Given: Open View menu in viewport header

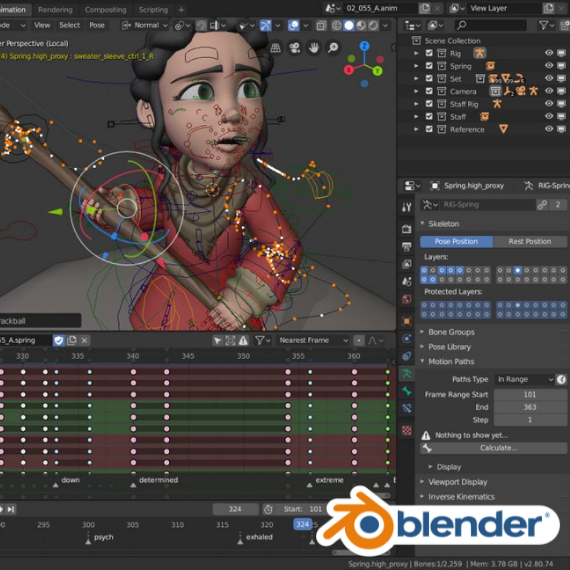Looking at the screenshot, I should point(42,25).
